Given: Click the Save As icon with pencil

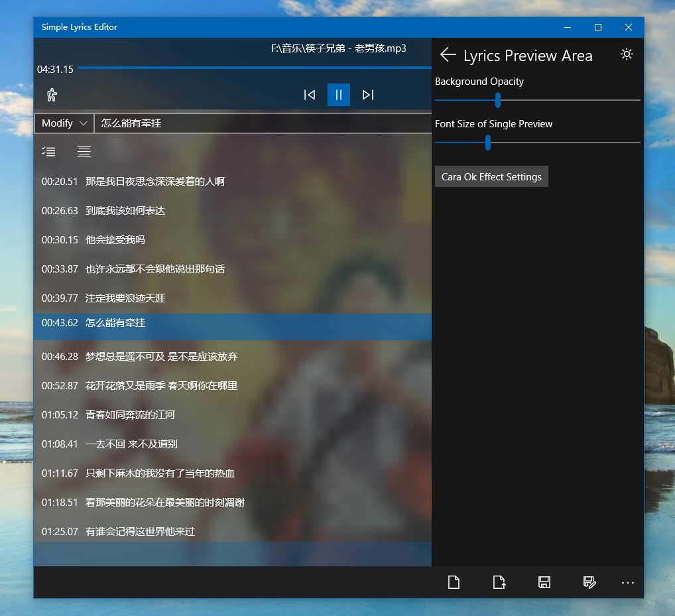Looking at the screenshot, I should [x=589, y=582].
